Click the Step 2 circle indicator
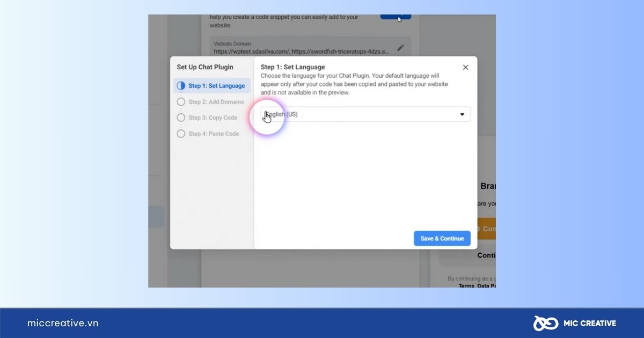644x338 pixels. point(181,102)
